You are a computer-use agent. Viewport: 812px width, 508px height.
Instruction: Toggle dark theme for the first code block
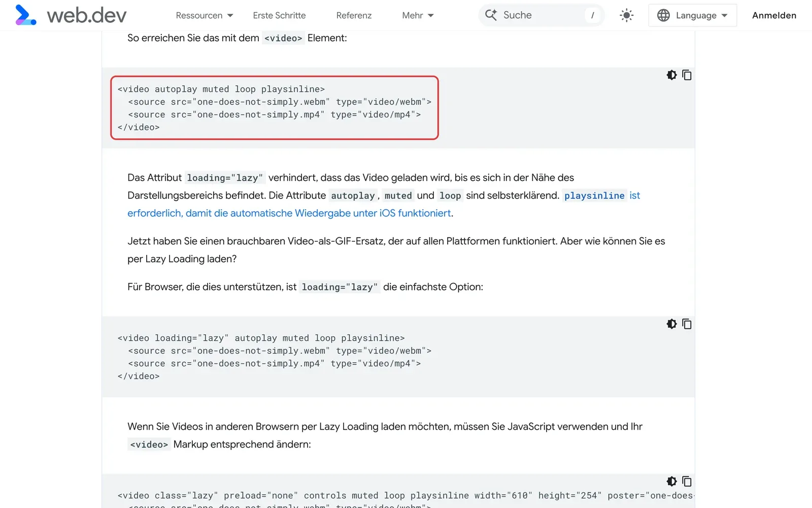671,75
